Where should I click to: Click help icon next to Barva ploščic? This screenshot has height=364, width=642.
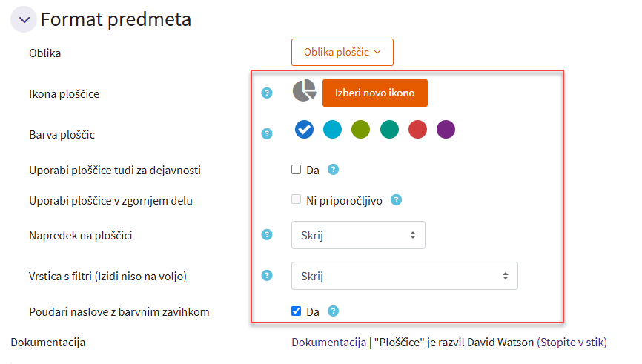click(x=268, y=133)
